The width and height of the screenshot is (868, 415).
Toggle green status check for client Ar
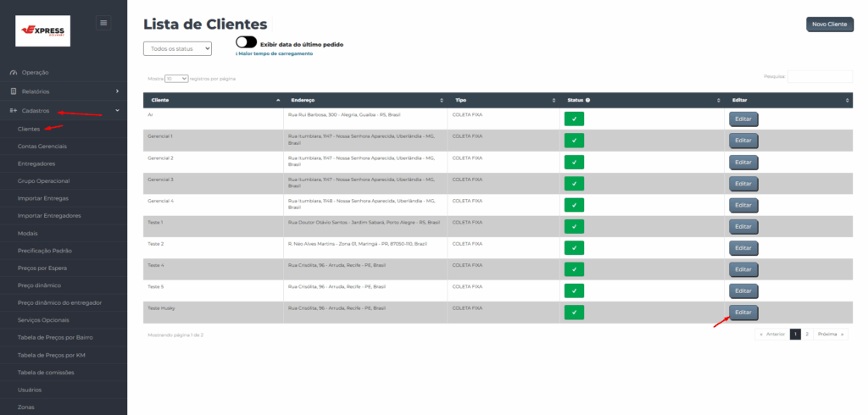[x=574, y=119]
